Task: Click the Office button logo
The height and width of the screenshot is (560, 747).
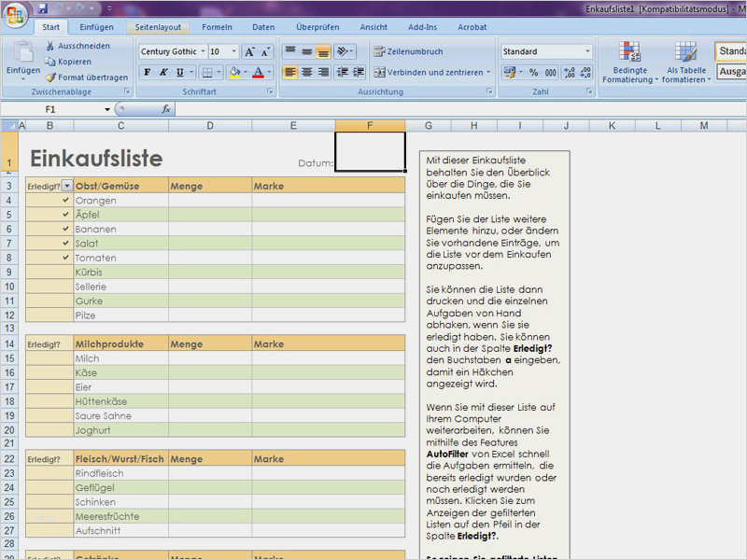Action: tap(16, 16)
